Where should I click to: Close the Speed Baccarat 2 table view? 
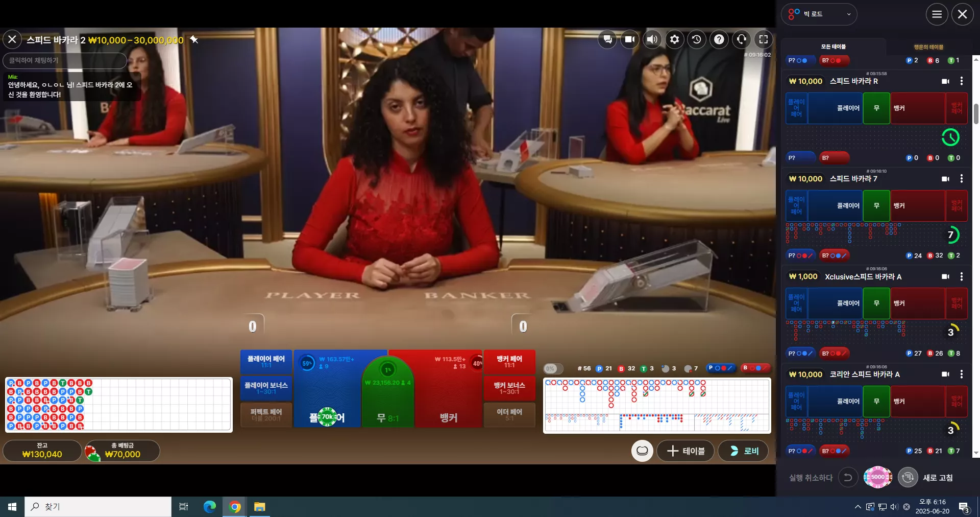[12, 39]
